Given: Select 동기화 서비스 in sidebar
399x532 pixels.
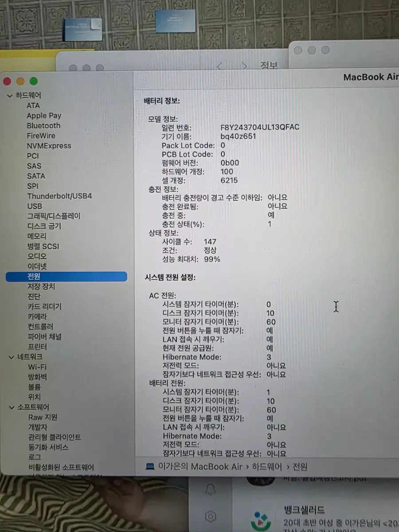Looking at the screenshot, I should 48,447.
